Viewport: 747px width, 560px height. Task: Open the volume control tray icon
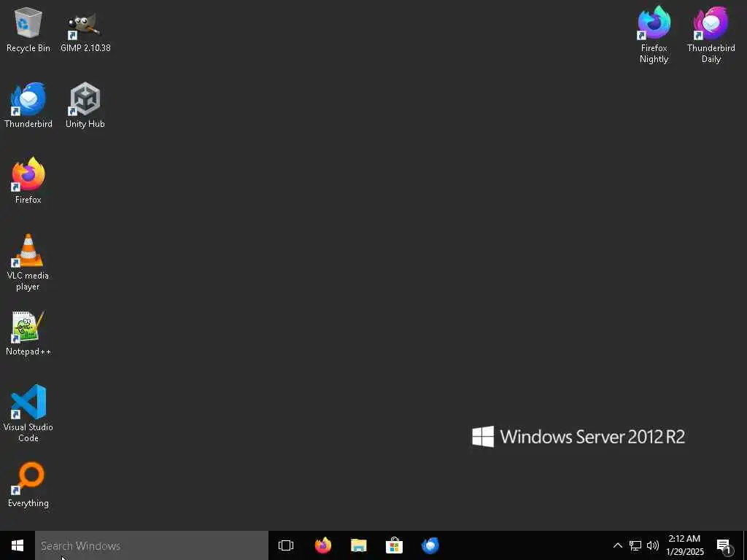653,545
